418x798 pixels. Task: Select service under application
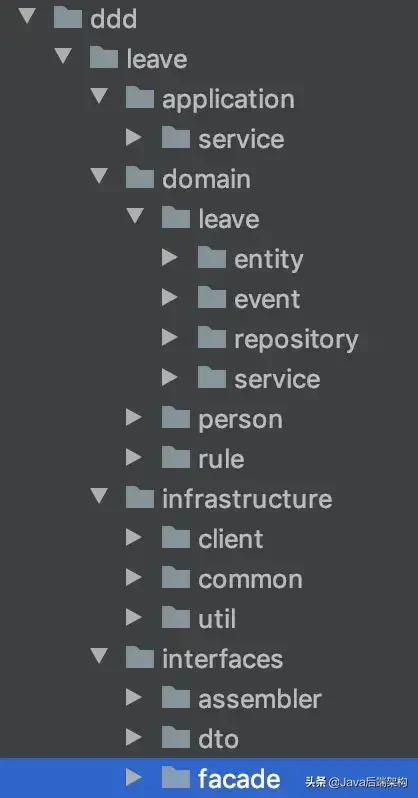pos(241,139)
